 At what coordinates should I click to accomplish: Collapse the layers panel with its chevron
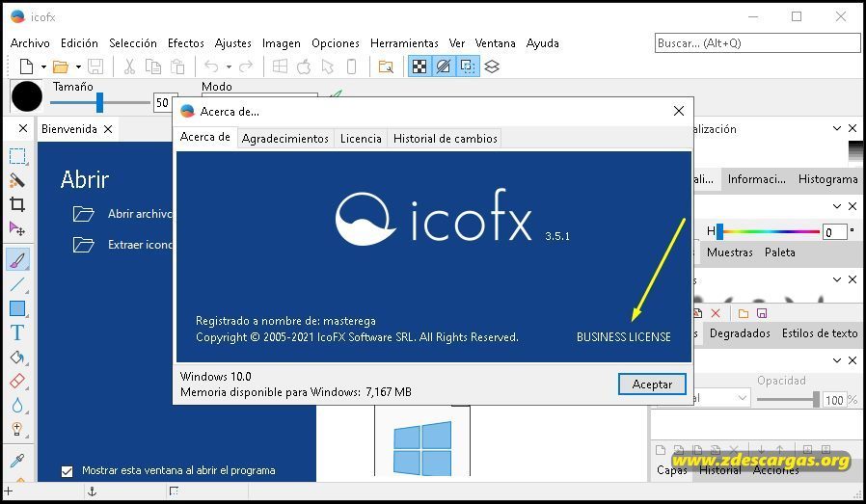point(837,359)
